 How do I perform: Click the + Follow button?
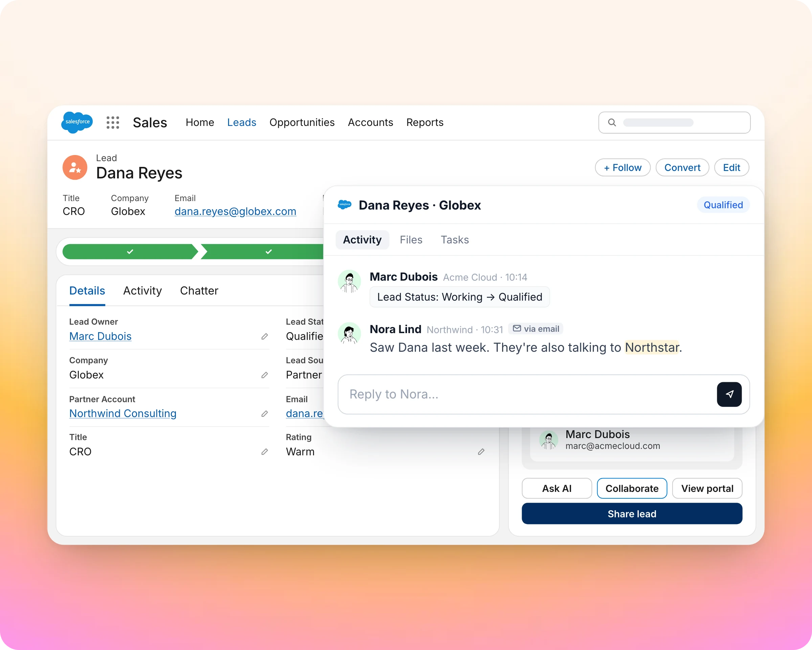[623, 167]
